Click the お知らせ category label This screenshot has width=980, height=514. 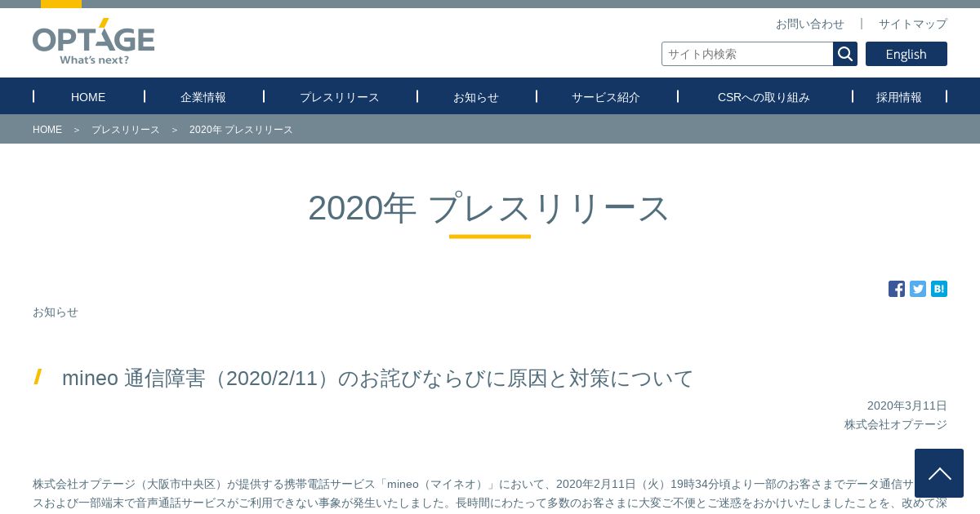click(56, 312)
